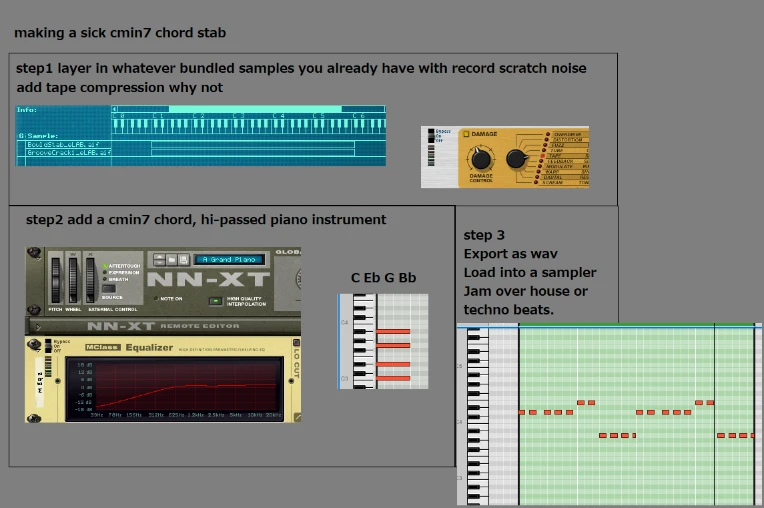
Task: Select the Digital damage type LED
Action: tap(538, 177)
